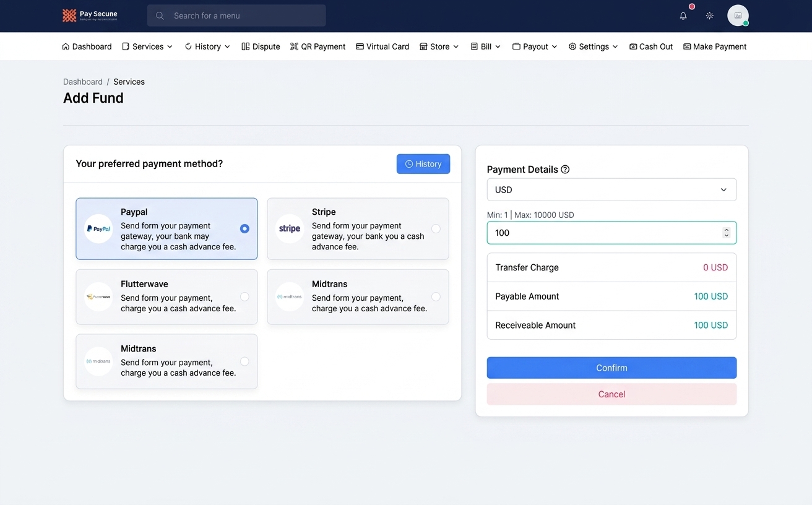Expand the Payout dropdown
This screenshot has width=812, height=505.
tap(535, 46)
